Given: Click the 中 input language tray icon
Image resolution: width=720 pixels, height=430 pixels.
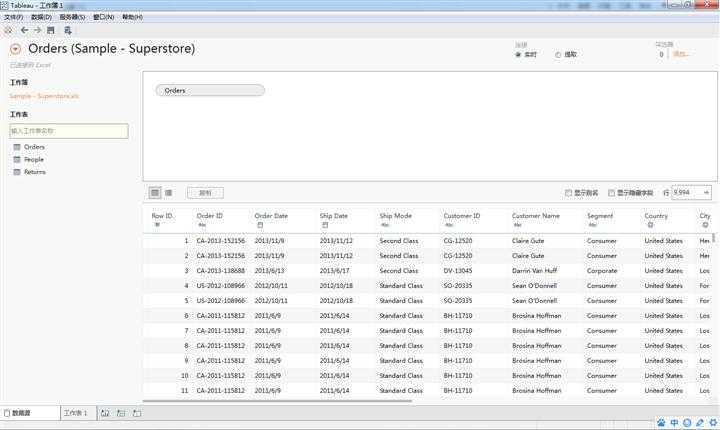Looking at the screenshot, I should (674, 423).
